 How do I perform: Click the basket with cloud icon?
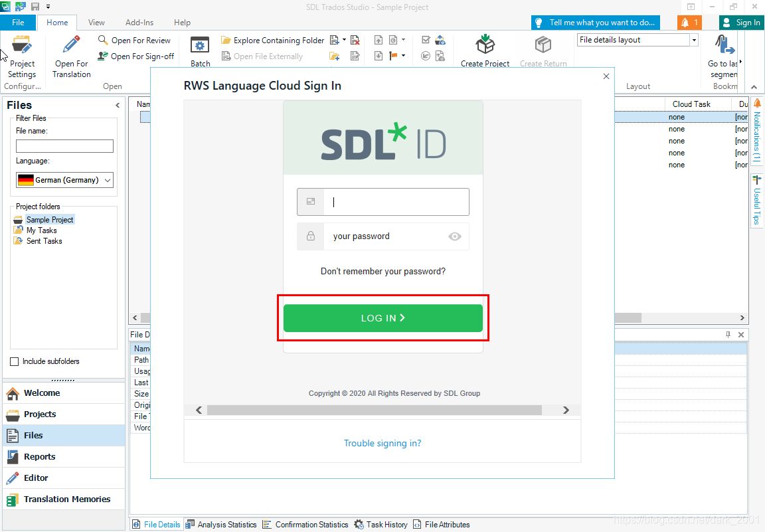(x=440, y=40)
